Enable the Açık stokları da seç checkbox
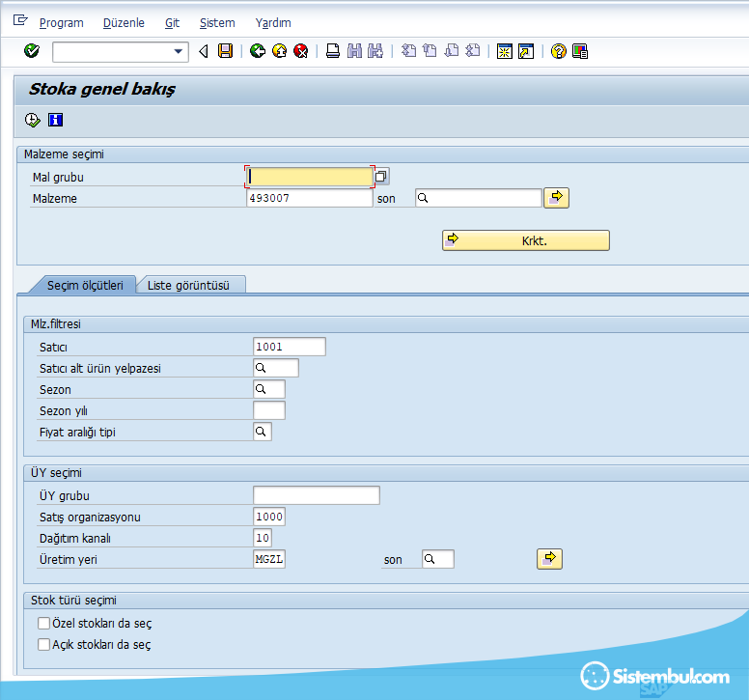The height and width of the screenshot is (700, 749). [x=44, y=645]
